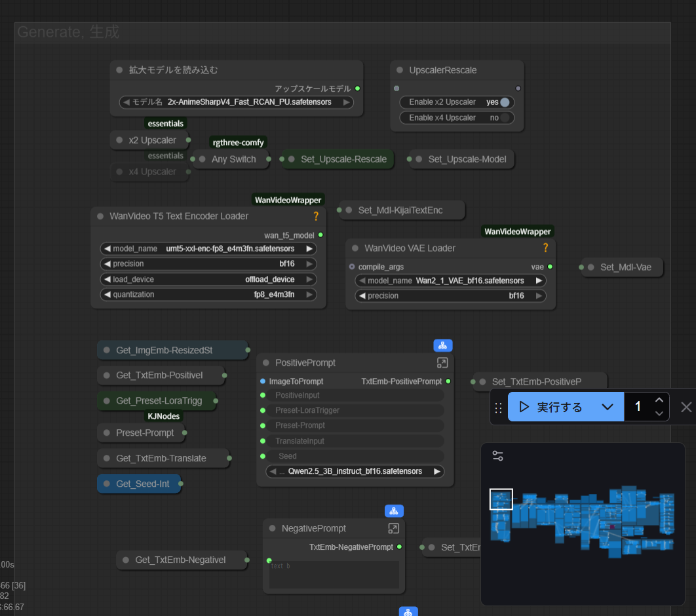Click the minimap workflow overview
The width and height of the screenshot is (696, 616).
583,524
